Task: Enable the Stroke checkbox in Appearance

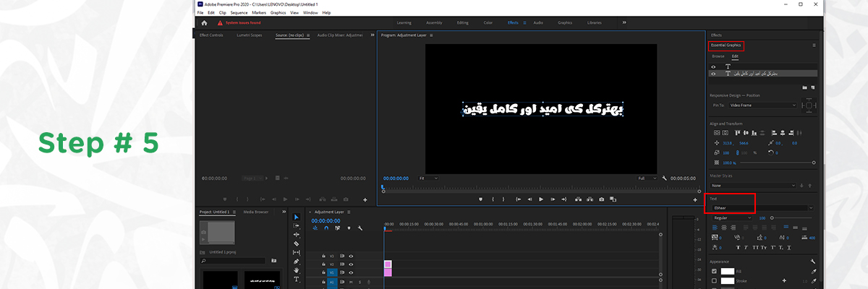Action: point(714,280)
